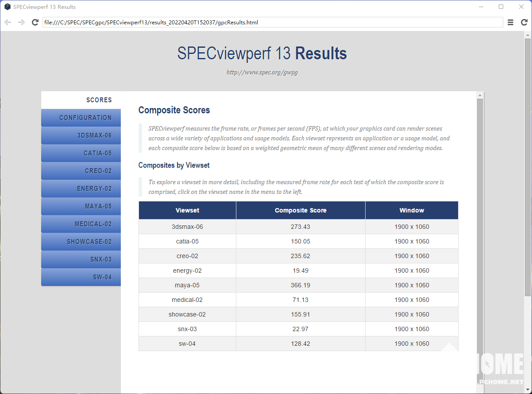The image size is (532, 394).
Task: Open the spec.org/gwpg link
Action: tap(262, 73)
